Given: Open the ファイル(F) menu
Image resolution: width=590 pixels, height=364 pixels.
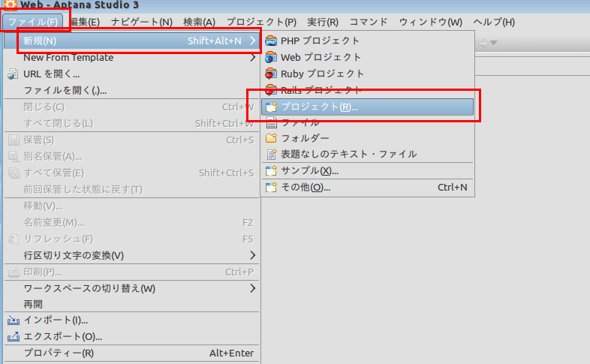Looking at the screenshot, I should 33,22.
